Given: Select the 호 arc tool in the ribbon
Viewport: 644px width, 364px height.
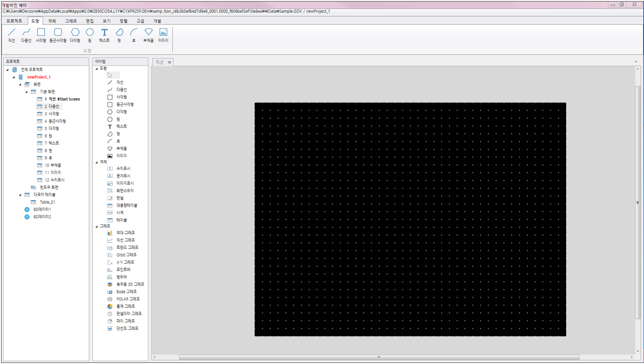Looking at the screenshot, I should [134, 35].
